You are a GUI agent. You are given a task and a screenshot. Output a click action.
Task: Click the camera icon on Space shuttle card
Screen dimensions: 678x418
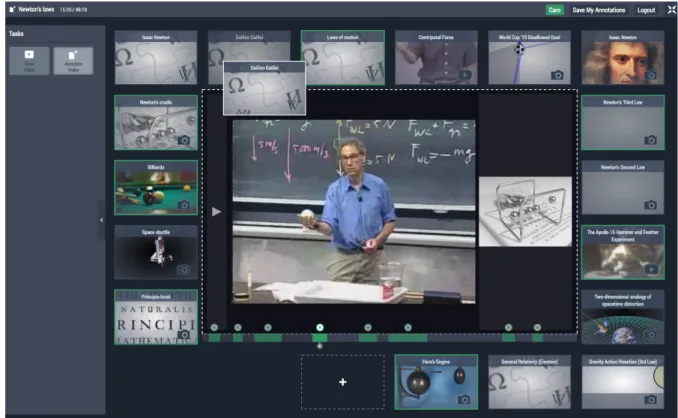pos(184,270)
